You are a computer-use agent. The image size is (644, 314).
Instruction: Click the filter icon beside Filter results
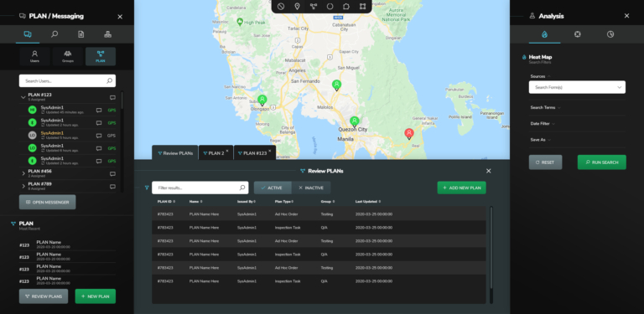click(x=147, y=188)
